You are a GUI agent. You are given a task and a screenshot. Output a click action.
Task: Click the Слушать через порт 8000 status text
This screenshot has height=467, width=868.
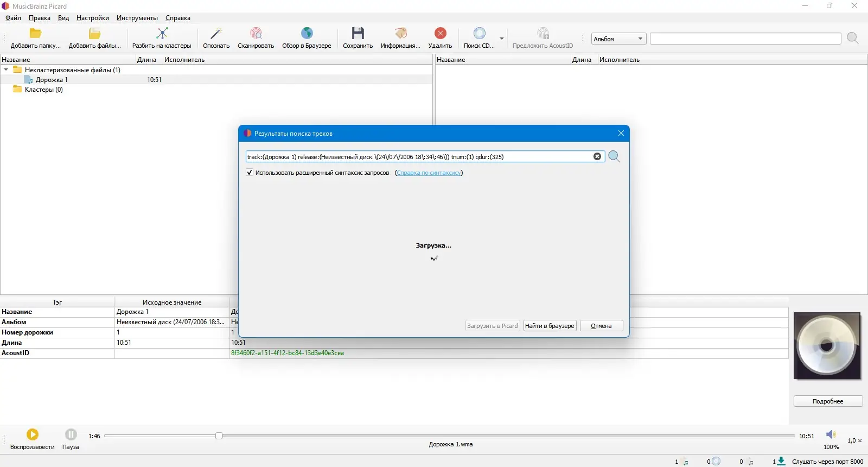click(x=827, y=462)
